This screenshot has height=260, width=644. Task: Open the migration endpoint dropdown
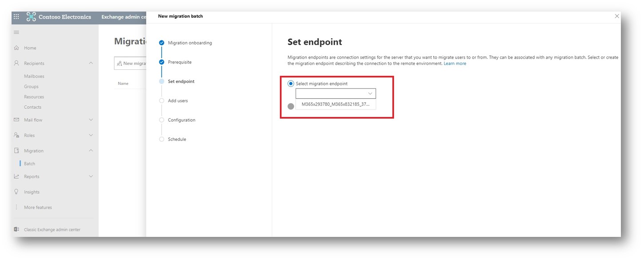(x=336, y=94)
